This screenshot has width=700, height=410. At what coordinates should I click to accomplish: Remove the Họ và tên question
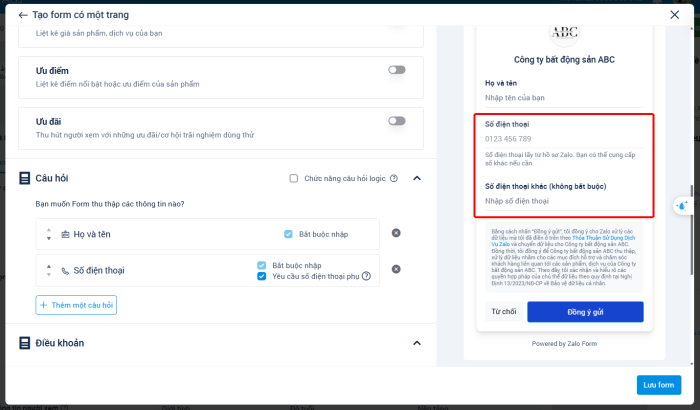[x=396, y=233]
